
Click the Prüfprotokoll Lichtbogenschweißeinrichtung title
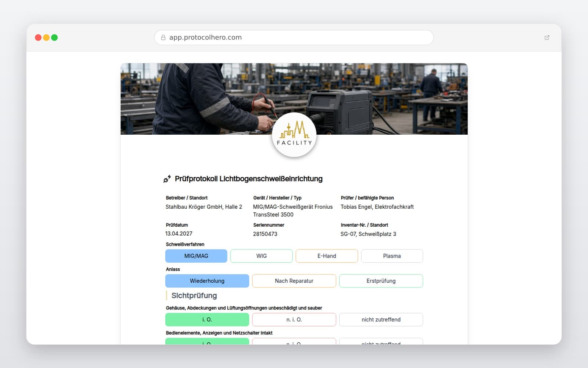[x=249, y=179]
